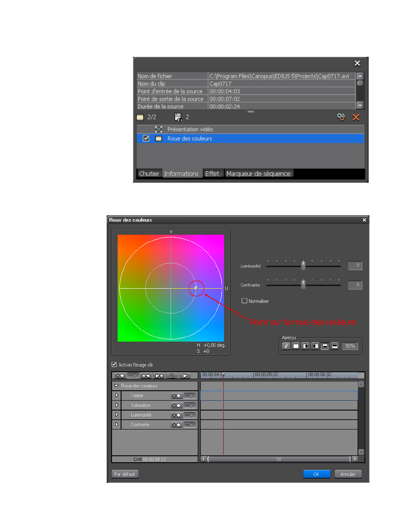This screenshot has width=411, height=532.
Task: Click the Roue des couleurs effect icon
Action: 159,139
